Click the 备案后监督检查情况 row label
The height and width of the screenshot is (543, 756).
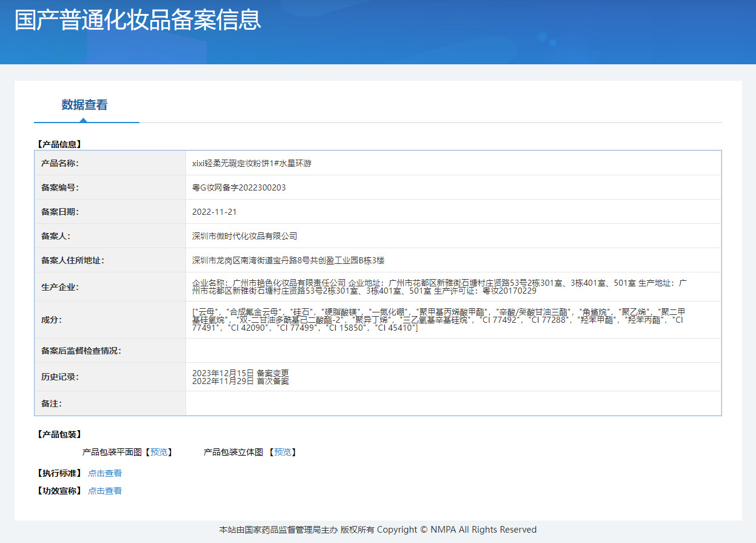click(81, 351)
